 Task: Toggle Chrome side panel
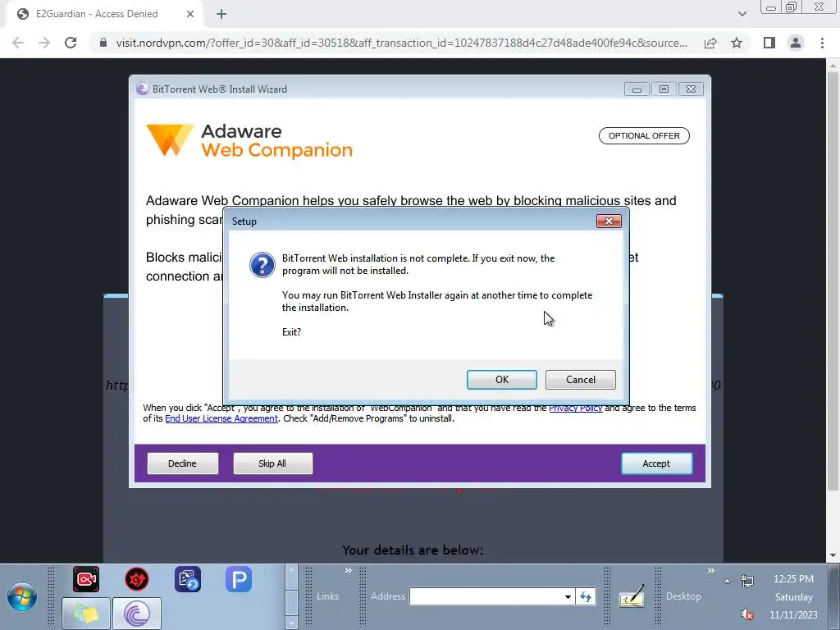pos(769,43)
